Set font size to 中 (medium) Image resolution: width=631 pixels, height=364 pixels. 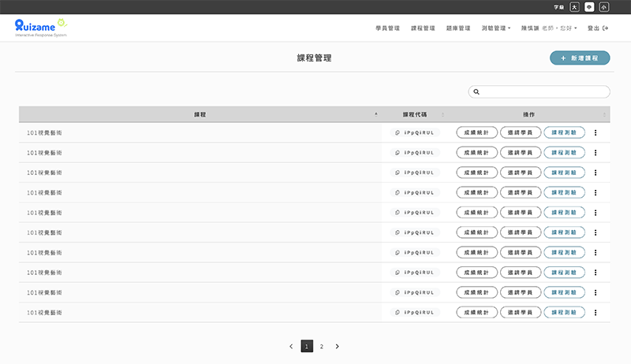(589, 6)
